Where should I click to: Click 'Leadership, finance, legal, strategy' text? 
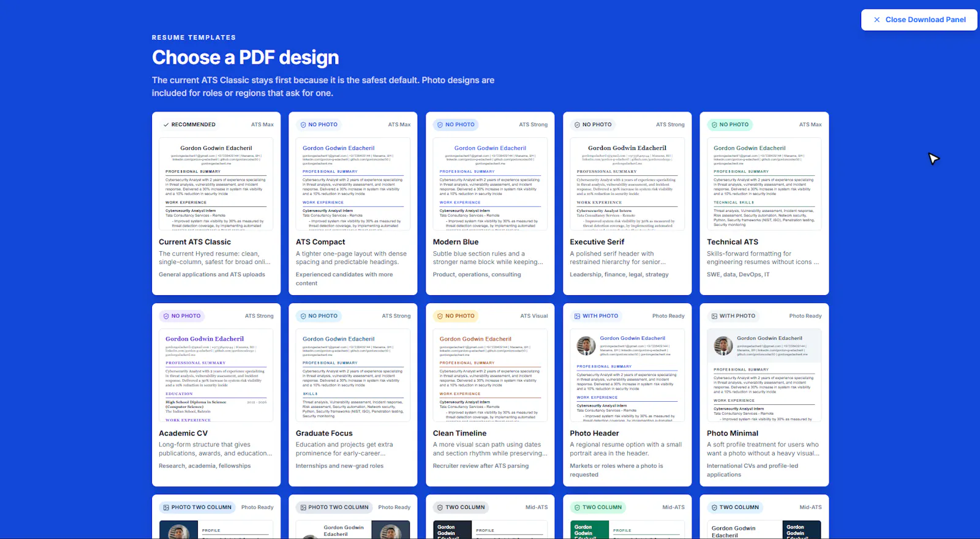click(x=619, y=274)
